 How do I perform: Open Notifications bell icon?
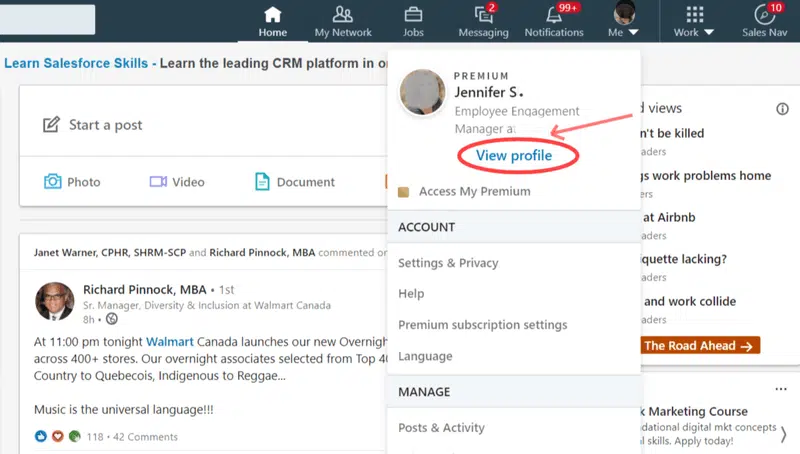tap(554, 15)
